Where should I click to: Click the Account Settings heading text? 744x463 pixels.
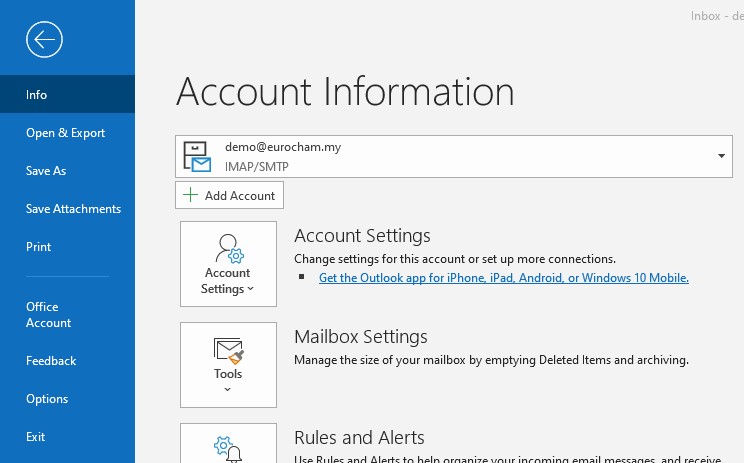(362, 236)
